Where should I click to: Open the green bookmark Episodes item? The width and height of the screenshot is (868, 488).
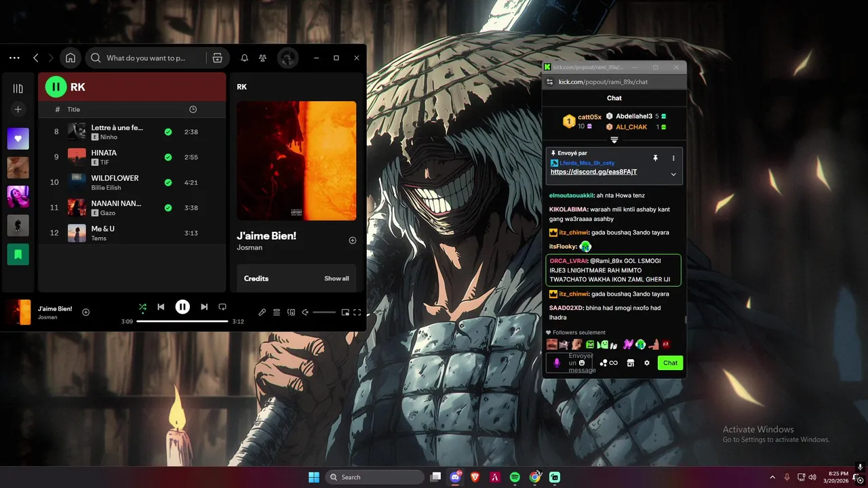pos(18,254)
